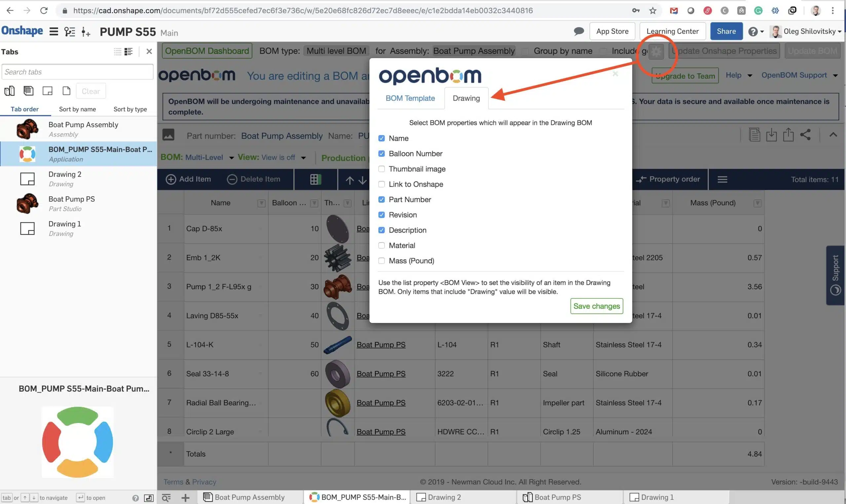Click the blue Share button
This screenshot has height=504, width=846.
click(x=726, y=31)
